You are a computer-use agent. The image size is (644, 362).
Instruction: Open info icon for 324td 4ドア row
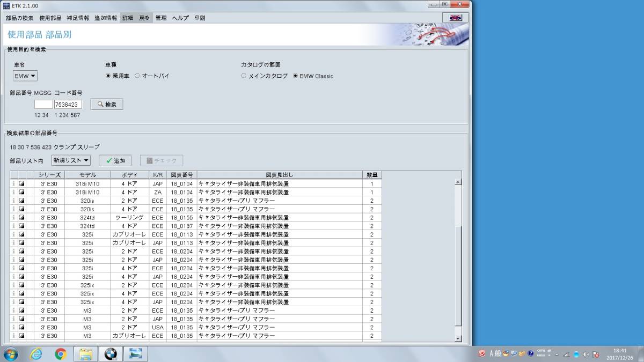tap(14, 226)
